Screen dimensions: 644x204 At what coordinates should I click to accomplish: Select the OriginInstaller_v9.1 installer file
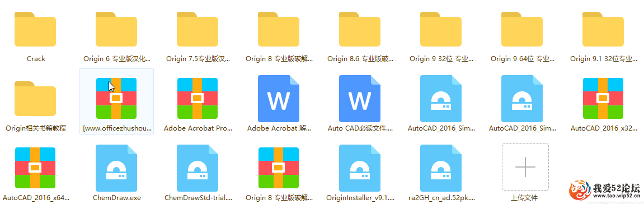pos(360,168)
